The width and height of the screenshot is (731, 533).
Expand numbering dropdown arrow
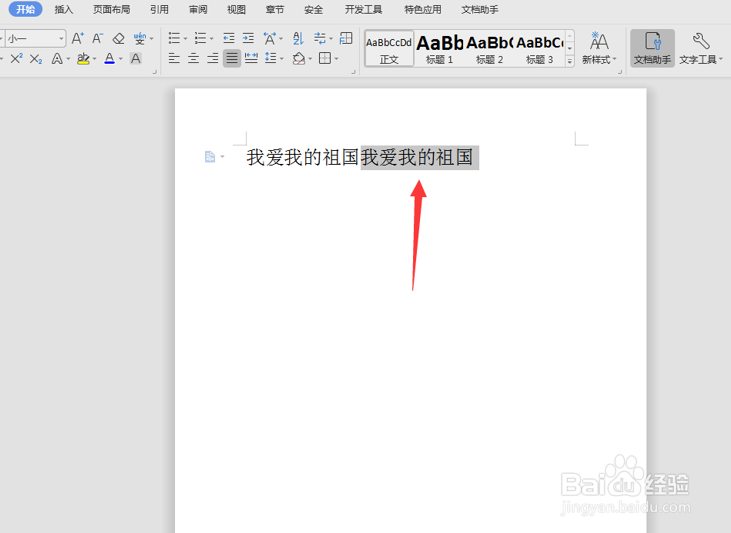[x=212, y=39]
